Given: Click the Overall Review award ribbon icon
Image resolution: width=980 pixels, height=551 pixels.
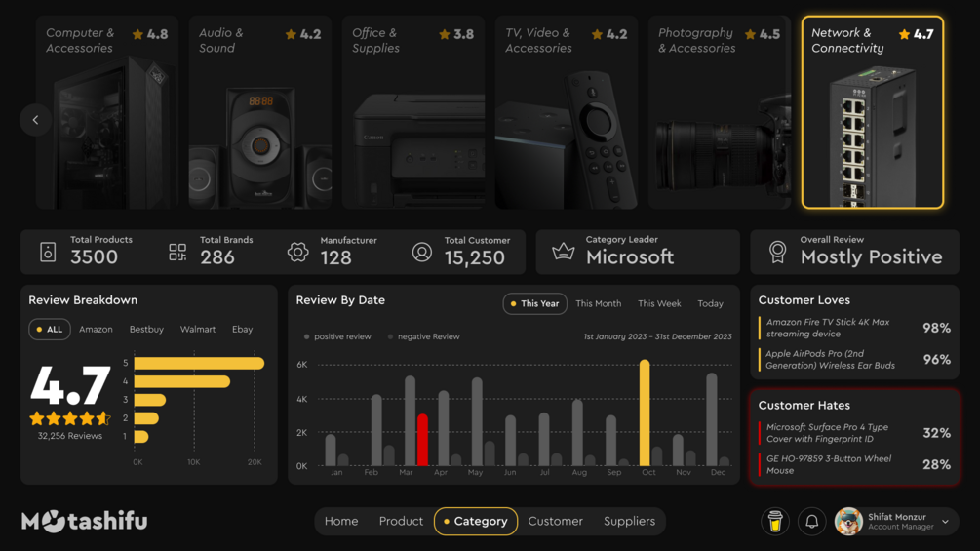Looking at the screenshot, I should pyautogui.click(x=777, y=252).
